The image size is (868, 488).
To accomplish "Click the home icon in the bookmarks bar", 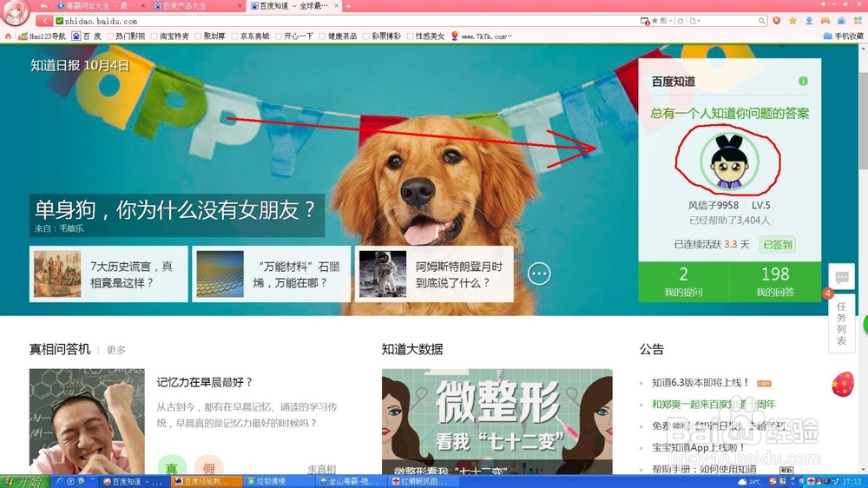I will click(x=8, y=36).
